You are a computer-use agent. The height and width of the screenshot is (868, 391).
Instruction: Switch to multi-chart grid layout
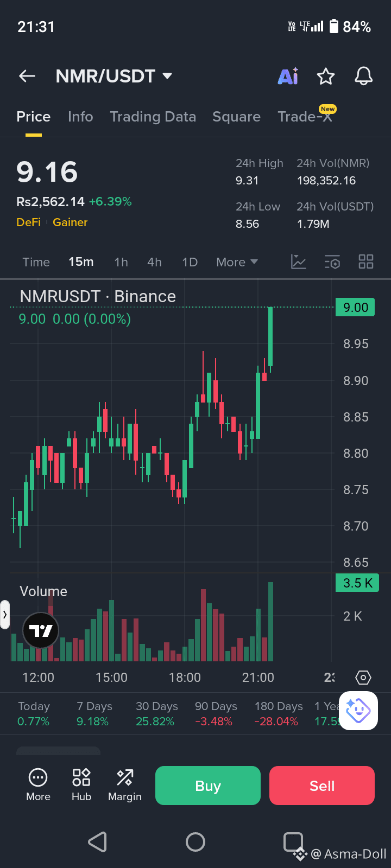pos(366,262)
